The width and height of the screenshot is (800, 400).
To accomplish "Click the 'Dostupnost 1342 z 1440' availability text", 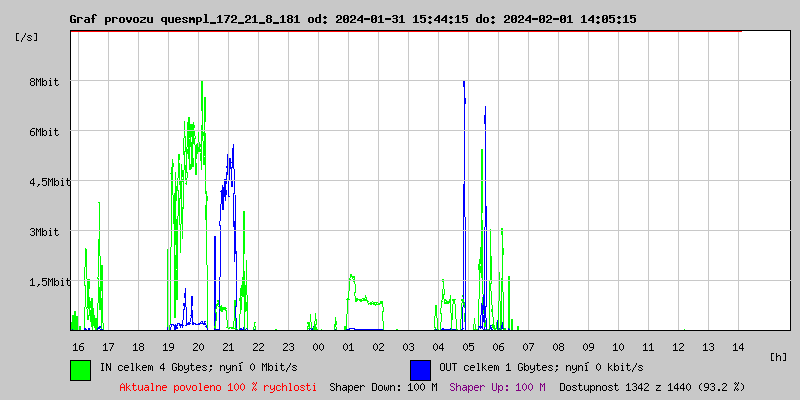I will 652,387.
